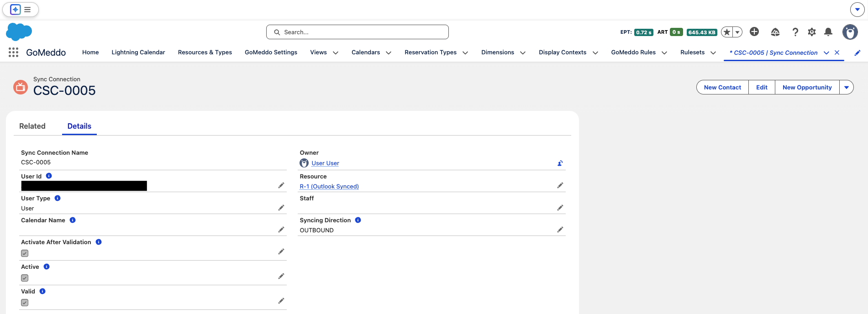Expand GoMeddo Rules menu chevron
The width and height of the screenshot is (868, 314).
[x=664, y=53]
